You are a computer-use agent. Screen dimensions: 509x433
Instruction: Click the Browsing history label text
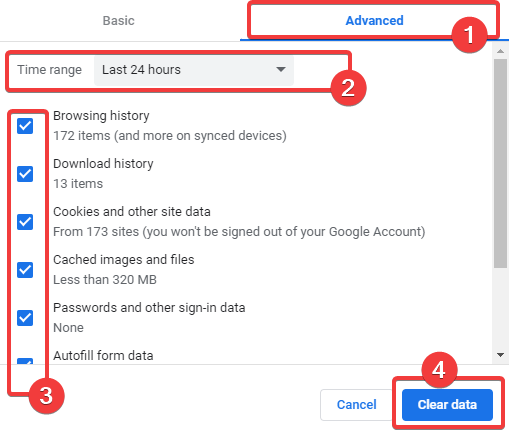pos(101,116)
